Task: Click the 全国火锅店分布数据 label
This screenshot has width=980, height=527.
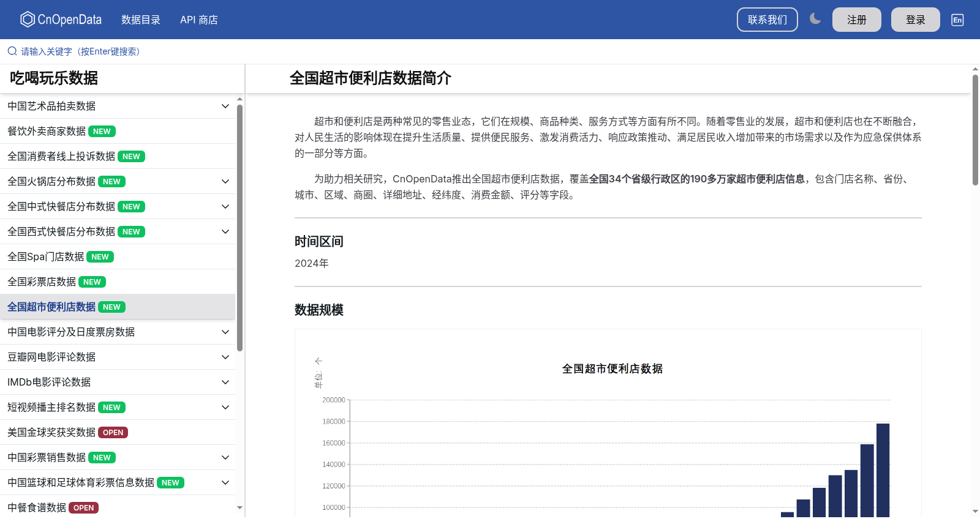Action: pos(51,181)
